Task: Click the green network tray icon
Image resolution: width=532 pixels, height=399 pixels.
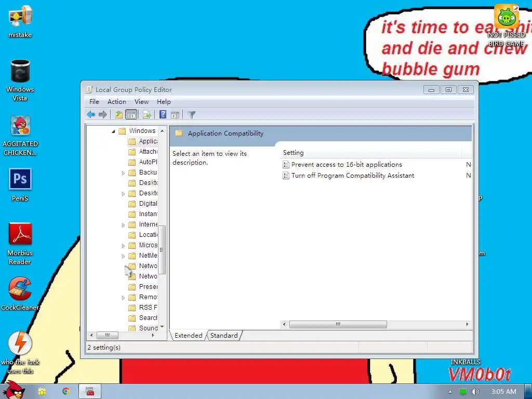Action: 462,392
